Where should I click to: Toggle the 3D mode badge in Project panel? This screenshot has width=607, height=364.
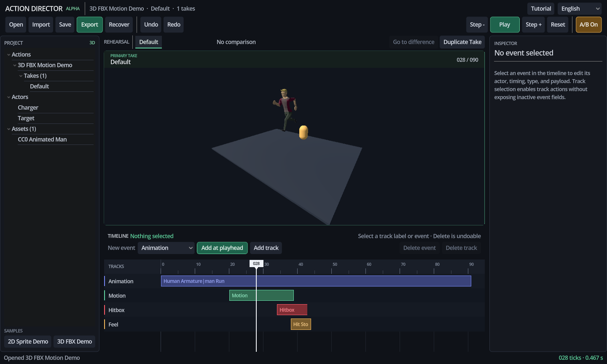tap(92, 43)
